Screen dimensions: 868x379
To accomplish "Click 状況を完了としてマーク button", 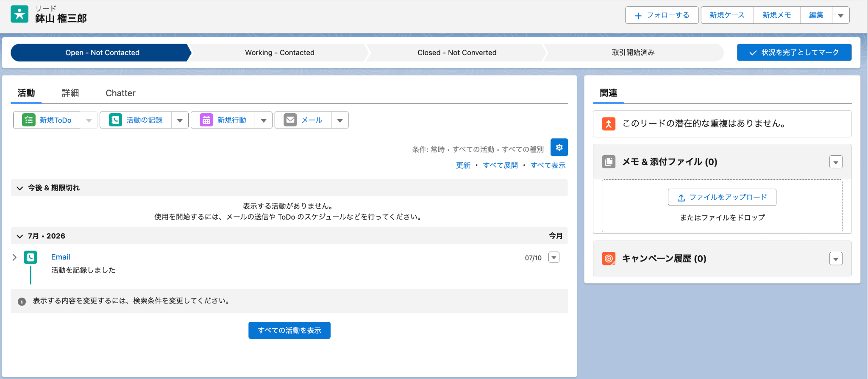I will tap(794, 53).
